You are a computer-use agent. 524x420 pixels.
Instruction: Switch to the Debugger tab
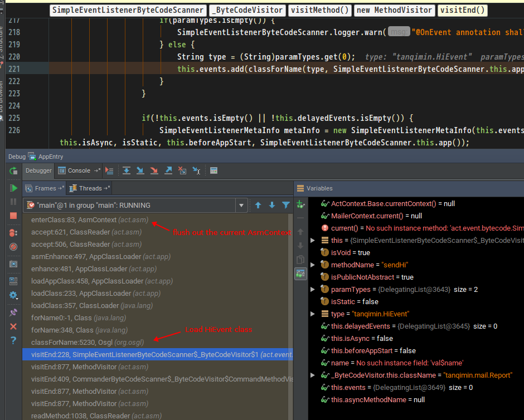[x=38, y=170]
